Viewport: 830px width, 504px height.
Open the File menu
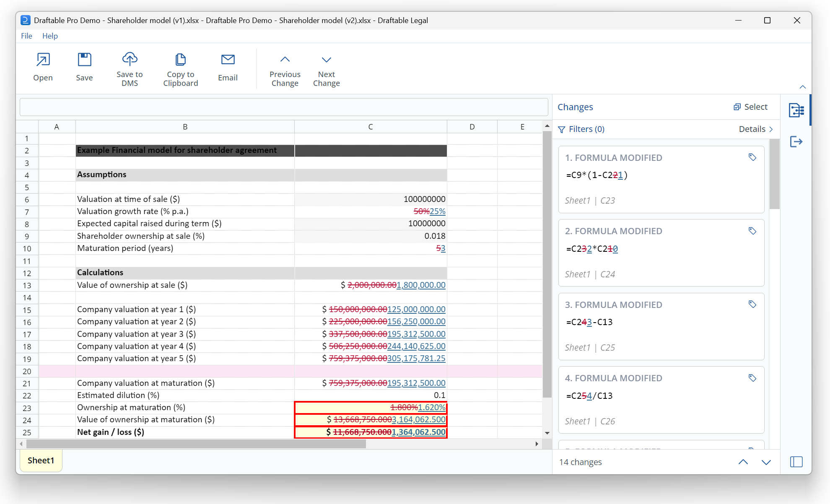[26, 36]
